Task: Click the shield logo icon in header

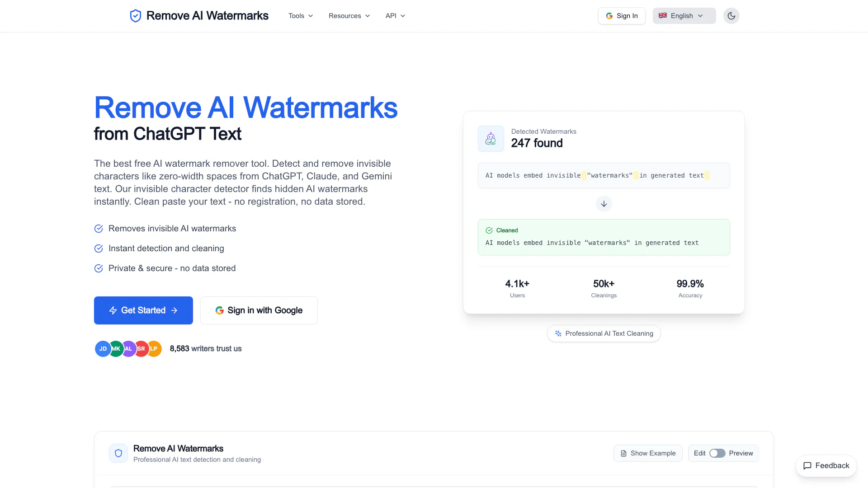Action: (x=135, y=16)
